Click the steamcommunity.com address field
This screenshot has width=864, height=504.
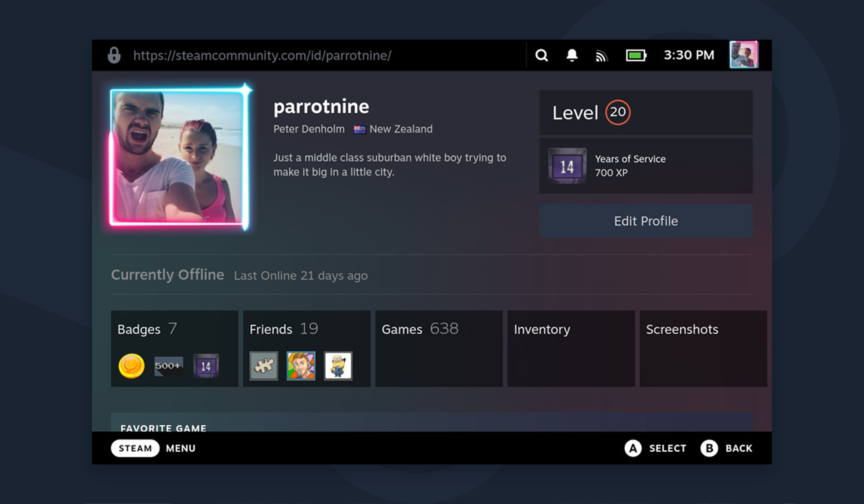coord(262,55)
